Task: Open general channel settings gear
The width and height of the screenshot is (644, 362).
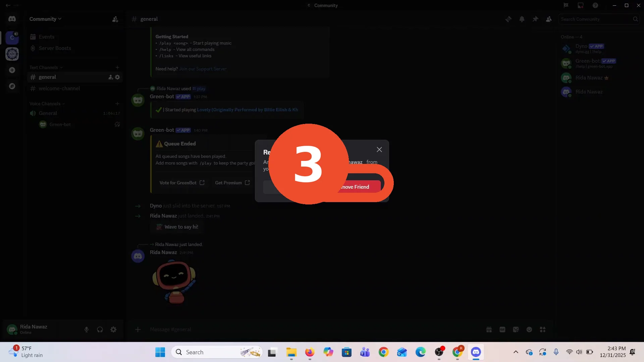Action: tap(117, 77)
